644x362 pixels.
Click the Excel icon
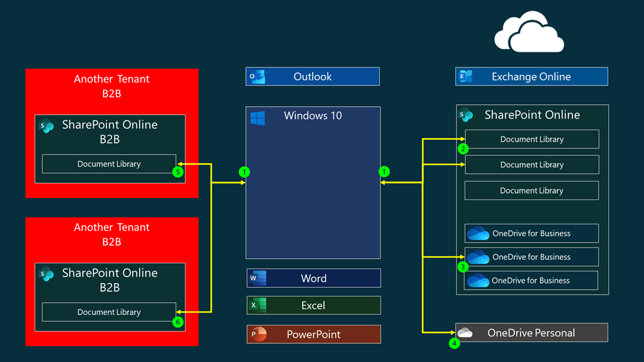pos(258,305)
